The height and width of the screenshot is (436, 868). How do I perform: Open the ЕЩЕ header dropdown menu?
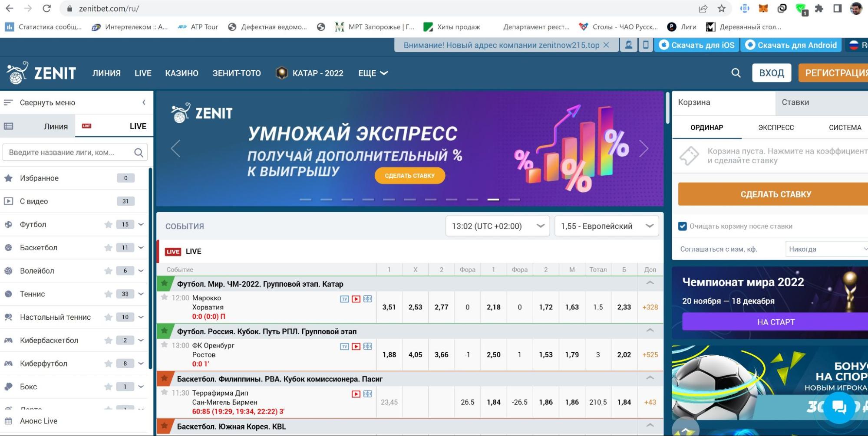pyautogui.click(x=373, y=73)
